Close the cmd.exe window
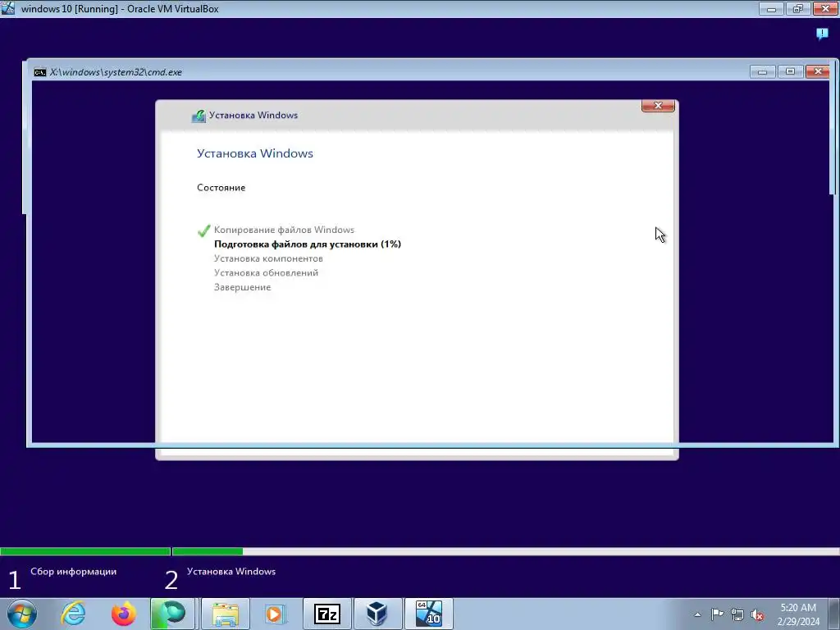The image size is (840, 630). 818,72
